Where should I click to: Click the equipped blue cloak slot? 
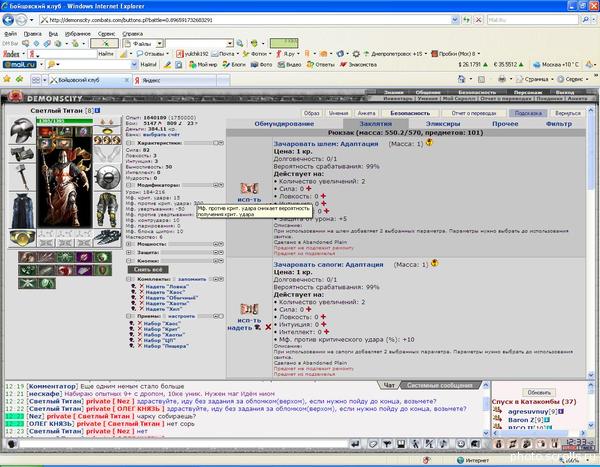(x=22, y=211)
